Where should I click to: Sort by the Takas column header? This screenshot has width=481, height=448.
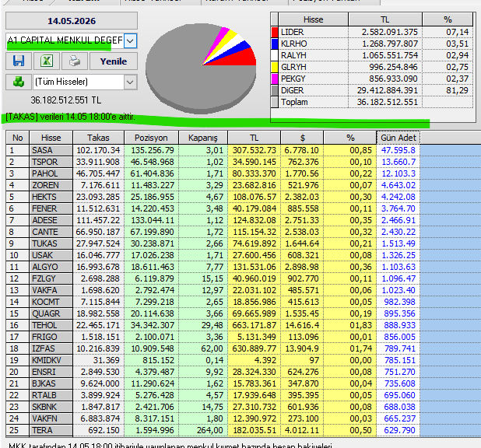click(x=98, y=138)
